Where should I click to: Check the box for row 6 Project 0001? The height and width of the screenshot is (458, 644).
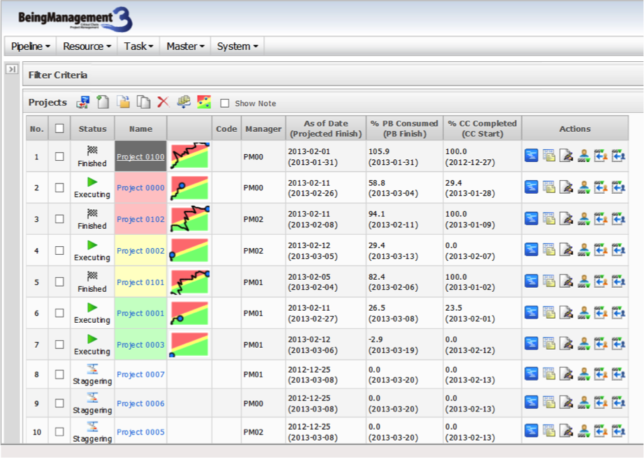click(x=59, y=314)
